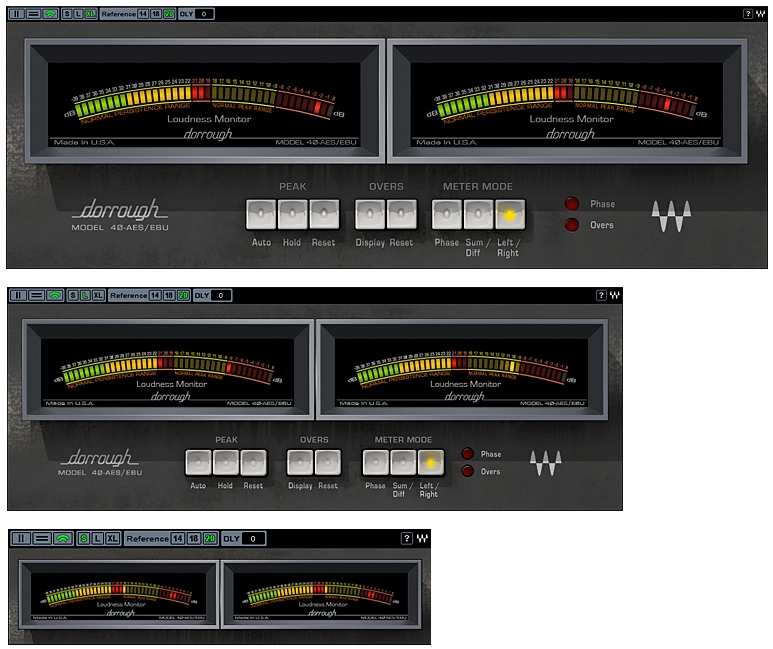
Task: Click active XL size button in XL-size plugin
Action: [x=90, y=14]
